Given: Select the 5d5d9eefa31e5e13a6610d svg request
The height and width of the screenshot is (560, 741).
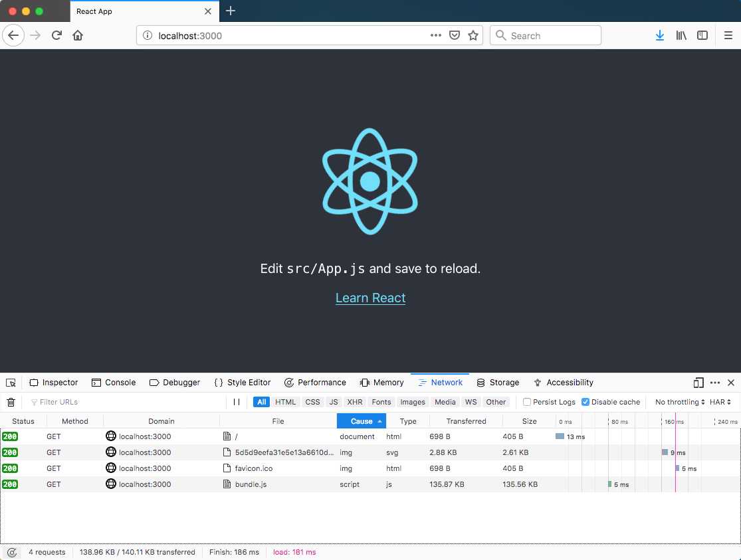Looking at the screenshot, I should pos(370,452).
